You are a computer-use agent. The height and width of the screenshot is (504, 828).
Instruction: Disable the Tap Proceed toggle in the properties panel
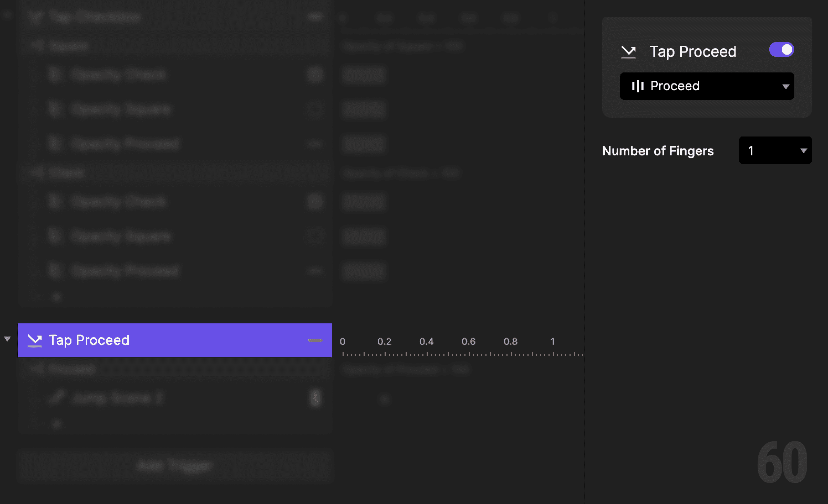pos(781,49)
